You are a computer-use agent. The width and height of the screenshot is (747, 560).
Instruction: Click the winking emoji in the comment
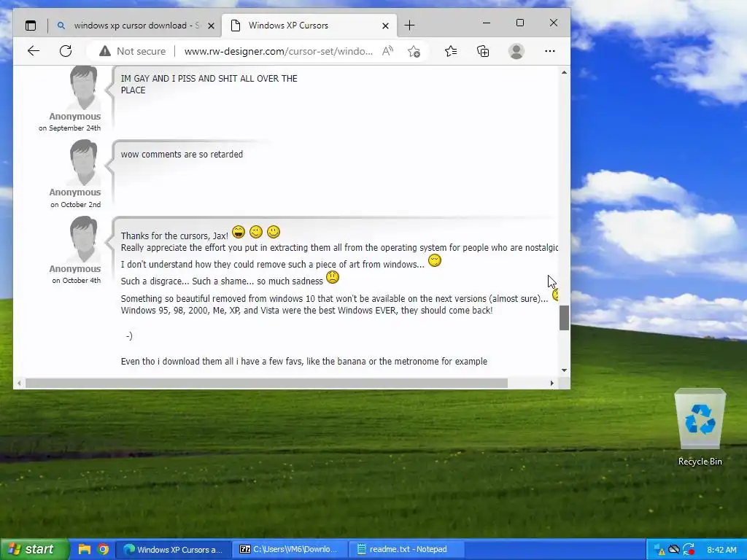click(256, 232)
